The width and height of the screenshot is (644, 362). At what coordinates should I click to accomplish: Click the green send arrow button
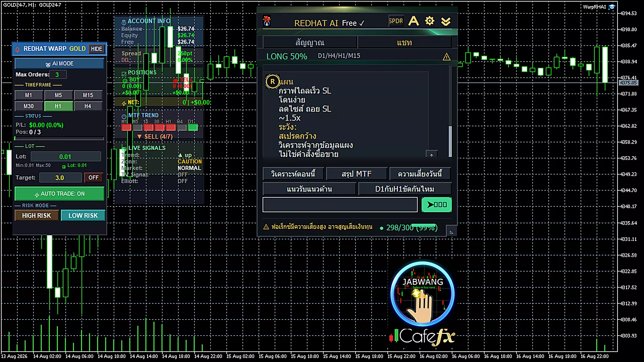click(436, 204)
